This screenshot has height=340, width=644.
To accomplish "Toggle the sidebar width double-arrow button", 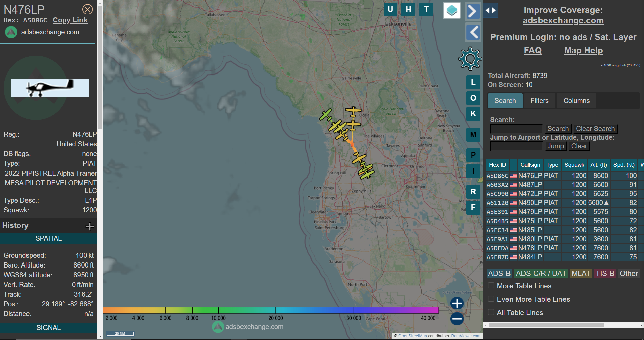I will (x=491, y=10).
